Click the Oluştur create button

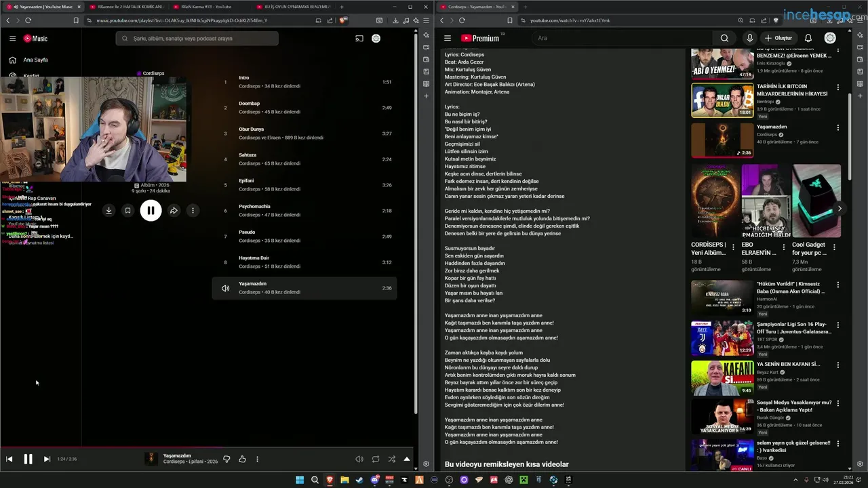pos(778,38)
